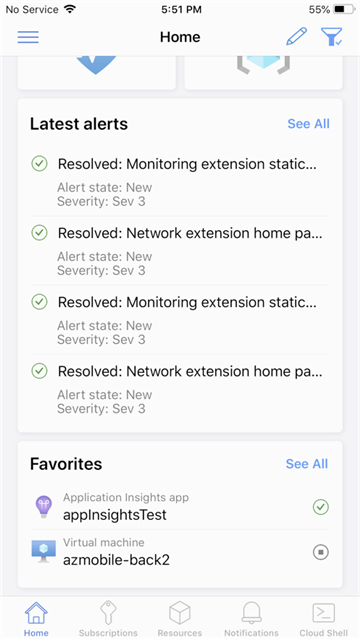The image size is (360, 639).
Task: Tap the pencil edit icon
Action: coord(296,37)
